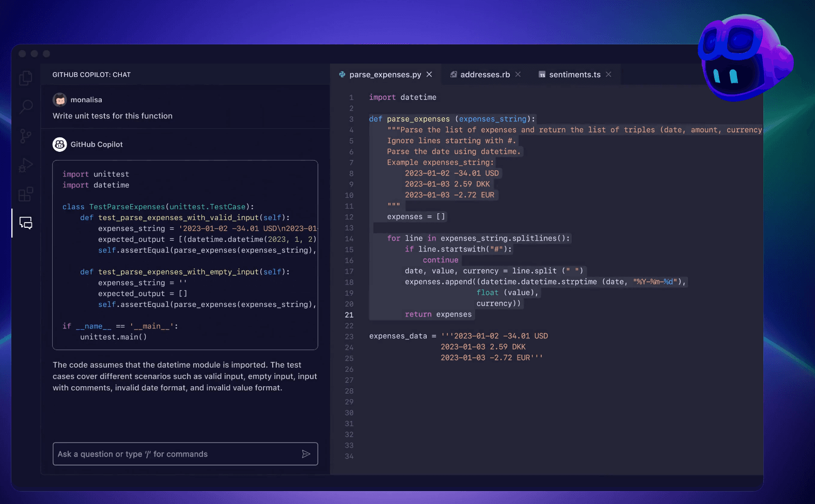This screenshot has height=504, width=815.
Task: Switch to the parse_expenses.py tab
Action: pos(385,74)
